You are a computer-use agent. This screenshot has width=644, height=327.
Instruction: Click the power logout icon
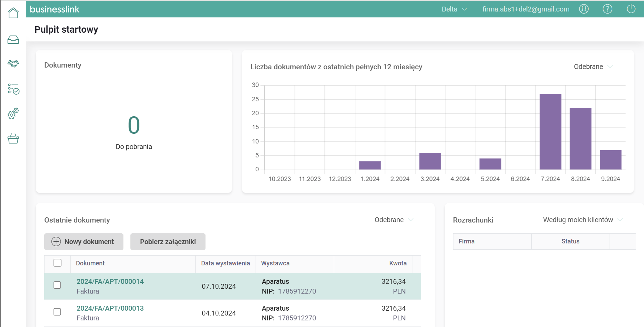[x=631, y=9]
